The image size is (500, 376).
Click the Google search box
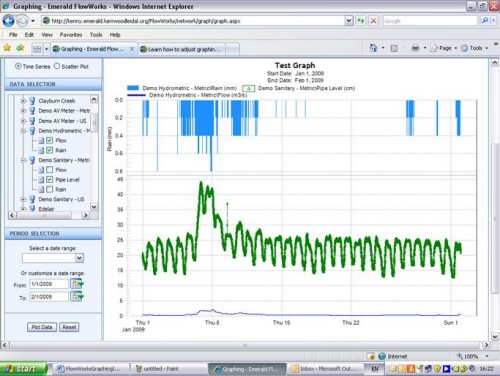click(430, 21)
